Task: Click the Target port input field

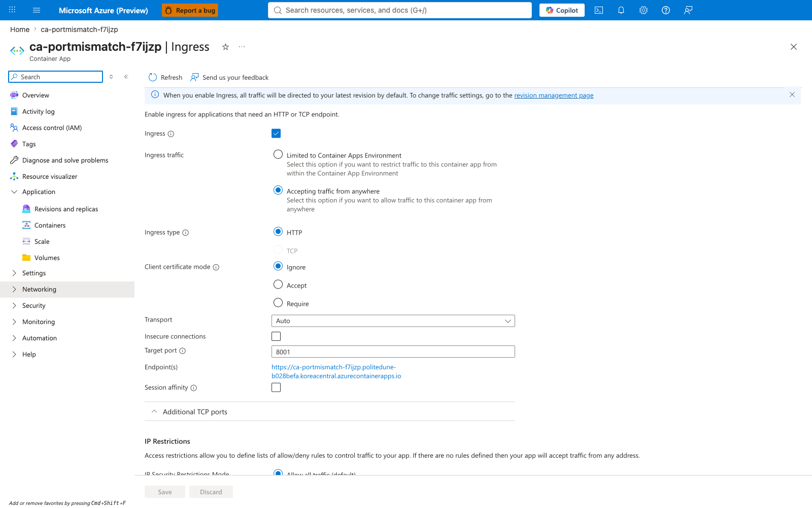Action: pyautogui.click(x=393, y=352)
